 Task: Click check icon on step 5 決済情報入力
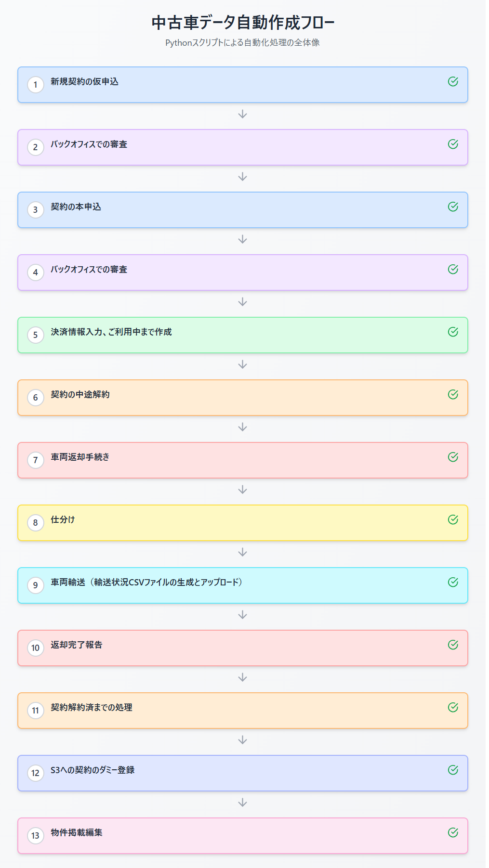click(453, 332)
